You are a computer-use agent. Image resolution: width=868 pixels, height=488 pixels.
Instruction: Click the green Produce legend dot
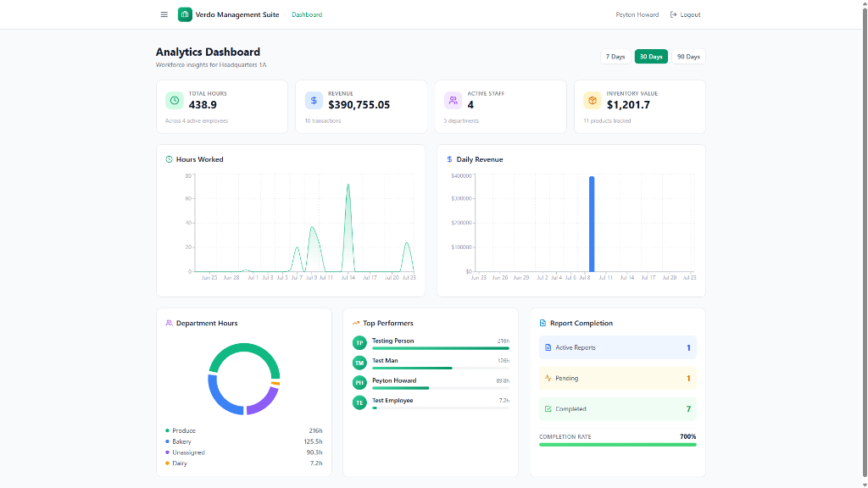[x=167, y=430]
